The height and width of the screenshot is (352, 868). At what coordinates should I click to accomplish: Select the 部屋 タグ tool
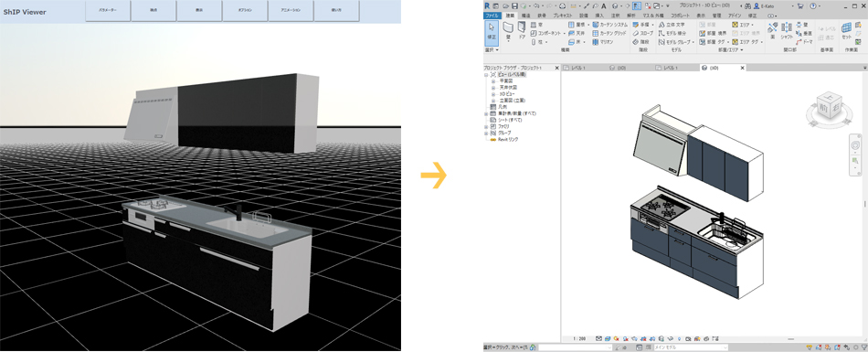pyautogui.click(x=714, y=41)
